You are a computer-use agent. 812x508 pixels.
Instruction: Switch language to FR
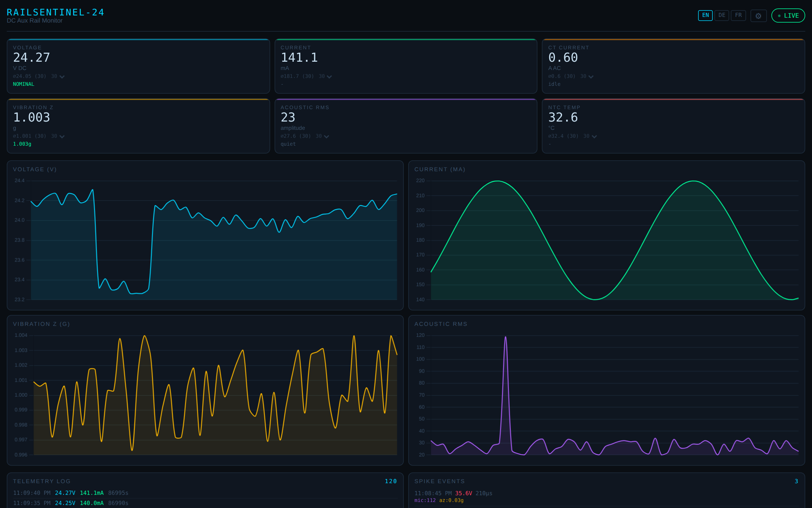coord(738,15)
